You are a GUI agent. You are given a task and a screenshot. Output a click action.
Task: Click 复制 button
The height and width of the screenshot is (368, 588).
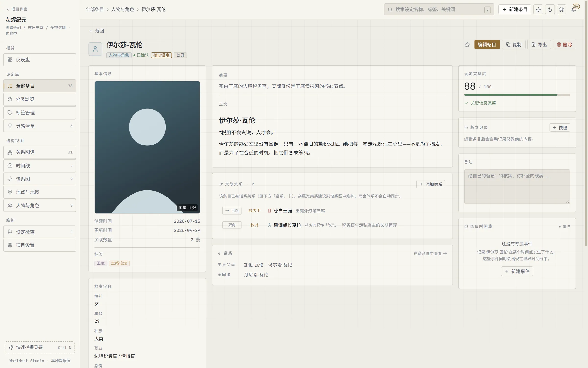pos(514,45)
